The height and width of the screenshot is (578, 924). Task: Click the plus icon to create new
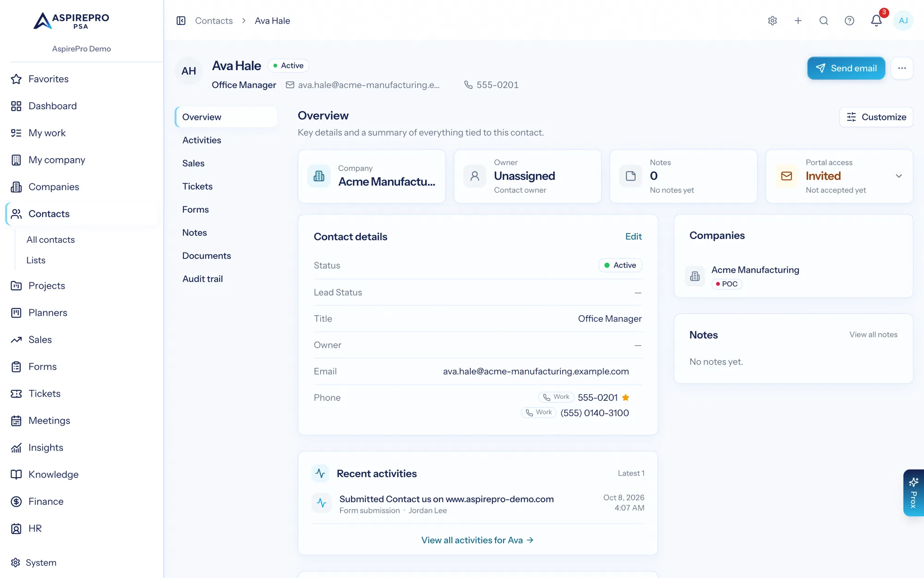pos(798,21)
